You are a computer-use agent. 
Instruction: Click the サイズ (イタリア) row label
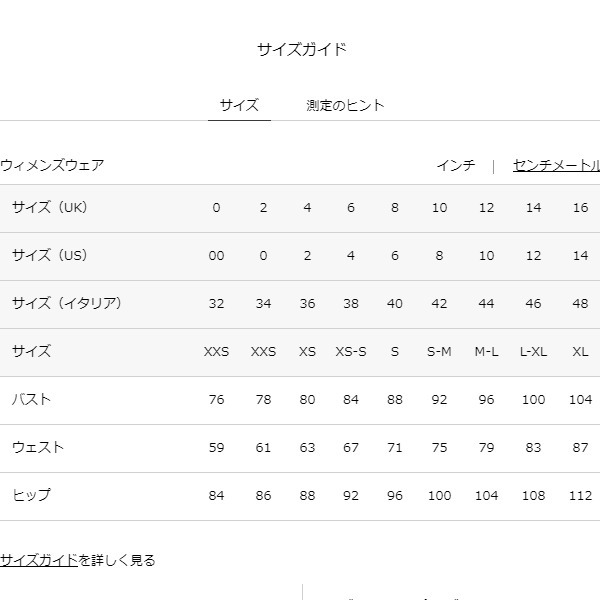[67, 303]
